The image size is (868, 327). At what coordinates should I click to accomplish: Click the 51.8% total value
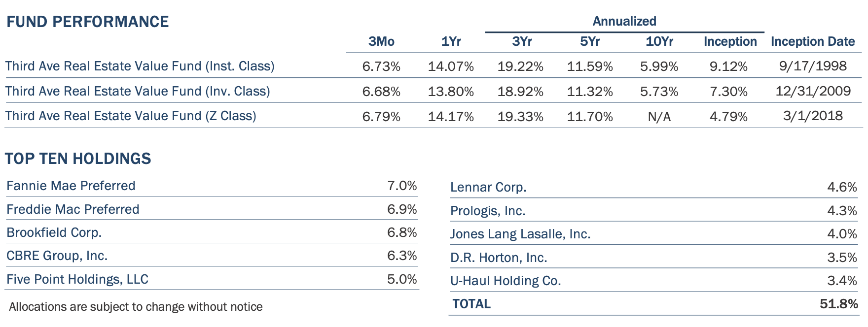[x=838, y=304]
